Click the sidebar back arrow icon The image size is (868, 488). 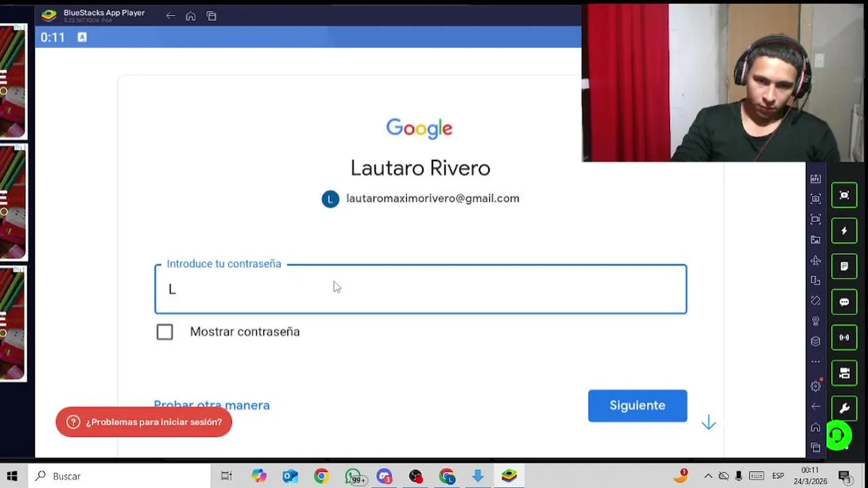(816, 407)
